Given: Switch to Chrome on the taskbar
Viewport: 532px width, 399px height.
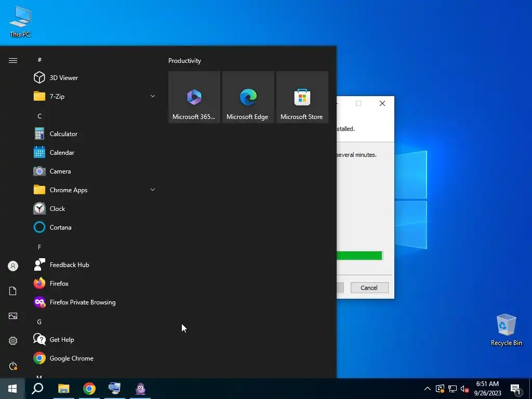Looking at the screenshot, I should click(89, 389).
